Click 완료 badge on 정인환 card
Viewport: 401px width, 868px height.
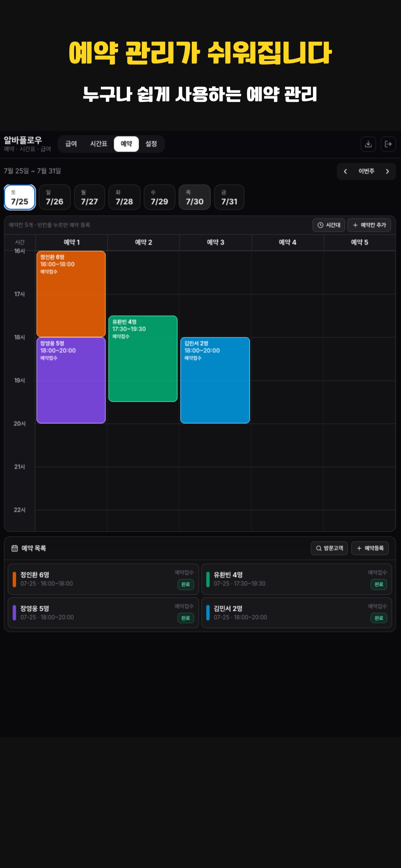tap(186, 584)
